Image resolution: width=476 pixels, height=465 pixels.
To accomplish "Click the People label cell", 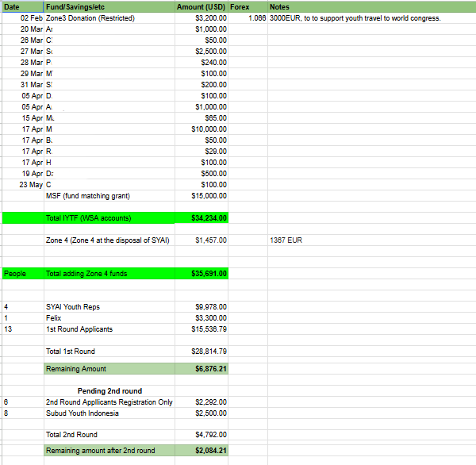I will coord(23,274).
